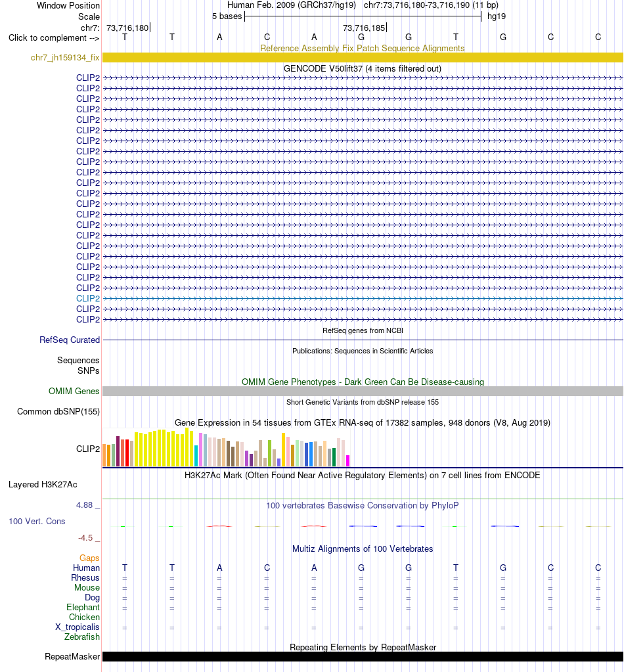
Task: Click the 'RepeatMasker' track label
Action: click(x=72, y=657)
